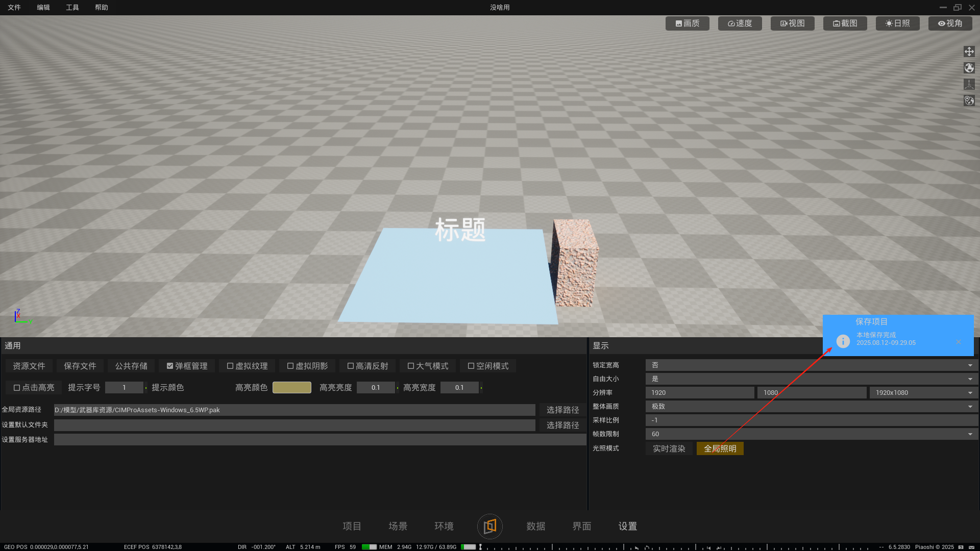Open the 工具 menu
980x551 pixels.
[x=72, y=7]
